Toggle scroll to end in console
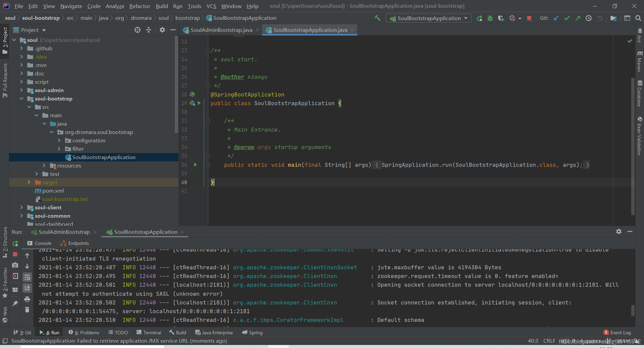644x348 pixels. click(27, 288)
